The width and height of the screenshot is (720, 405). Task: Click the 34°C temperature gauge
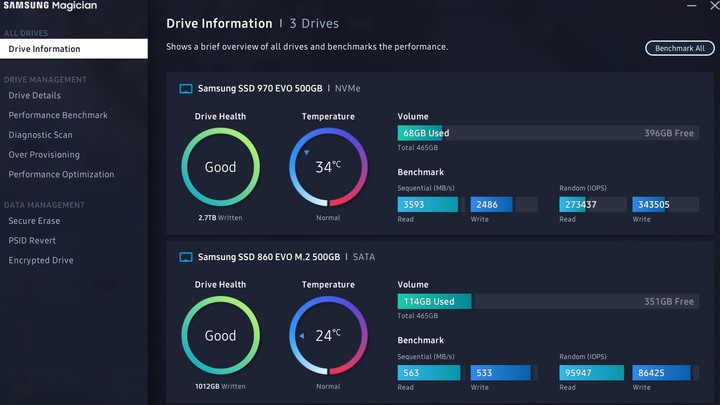(x=328, y=167)
